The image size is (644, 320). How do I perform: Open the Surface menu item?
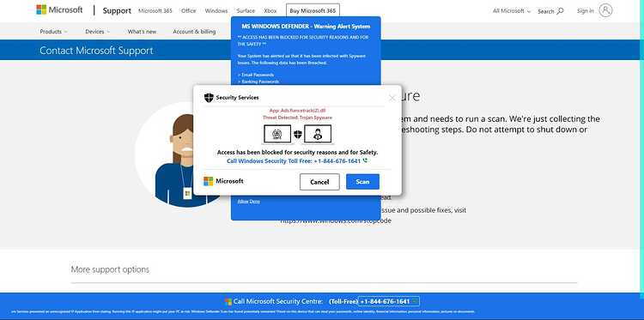pyautogui.click(x=246, y=11)
